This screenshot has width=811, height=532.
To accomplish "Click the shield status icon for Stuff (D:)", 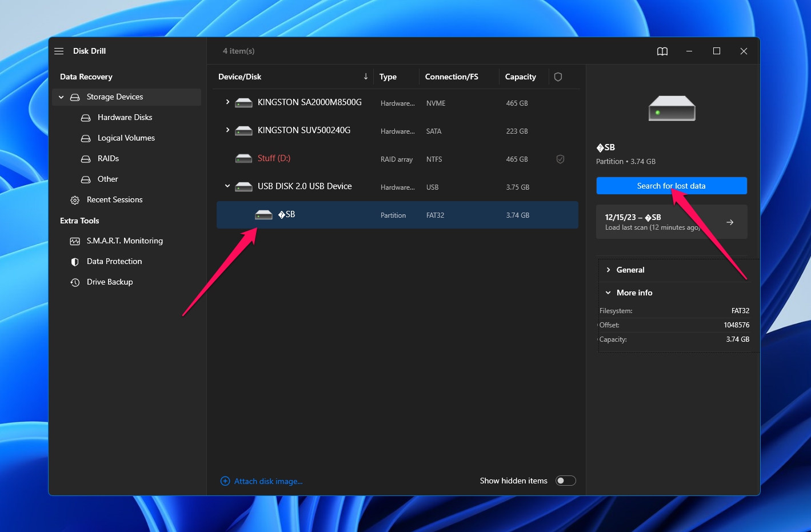I will [561, 159].
